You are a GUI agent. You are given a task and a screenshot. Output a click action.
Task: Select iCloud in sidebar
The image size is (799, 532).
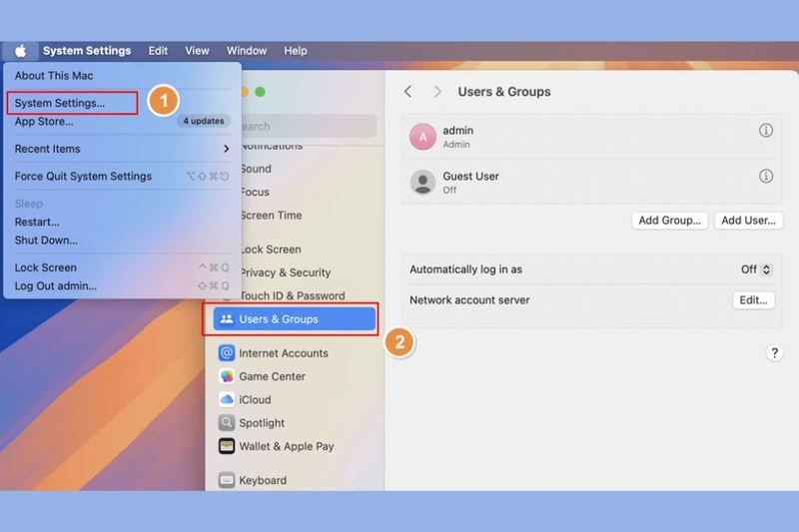tap(294, 399)
